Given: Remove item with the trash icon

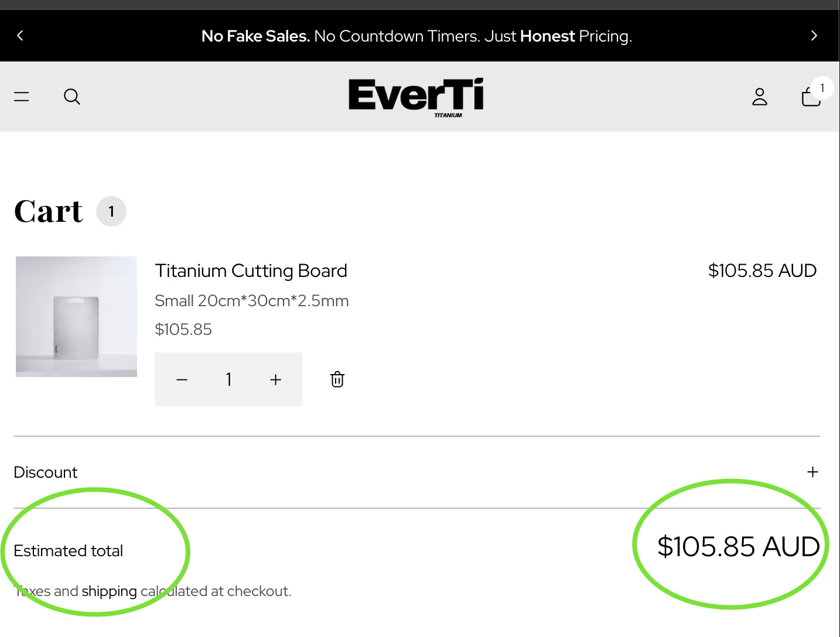Looking at the screenshot, I should [x=337, y=379].
